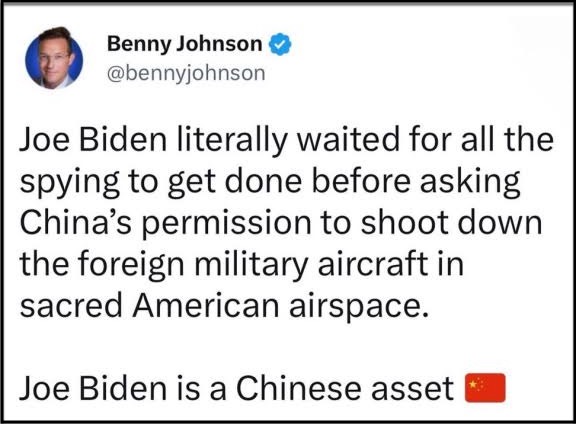Click the word "foreign" in the tweet

[x=131, y=266]
